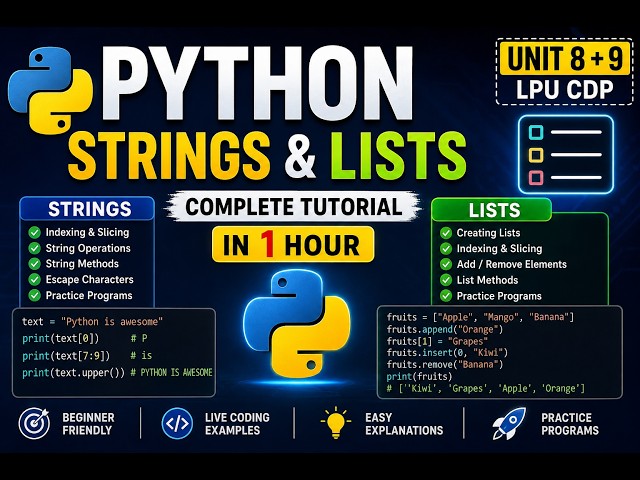Click the green check next to String Methods
Screen dimensions: 640x480
tap(35, 264)
